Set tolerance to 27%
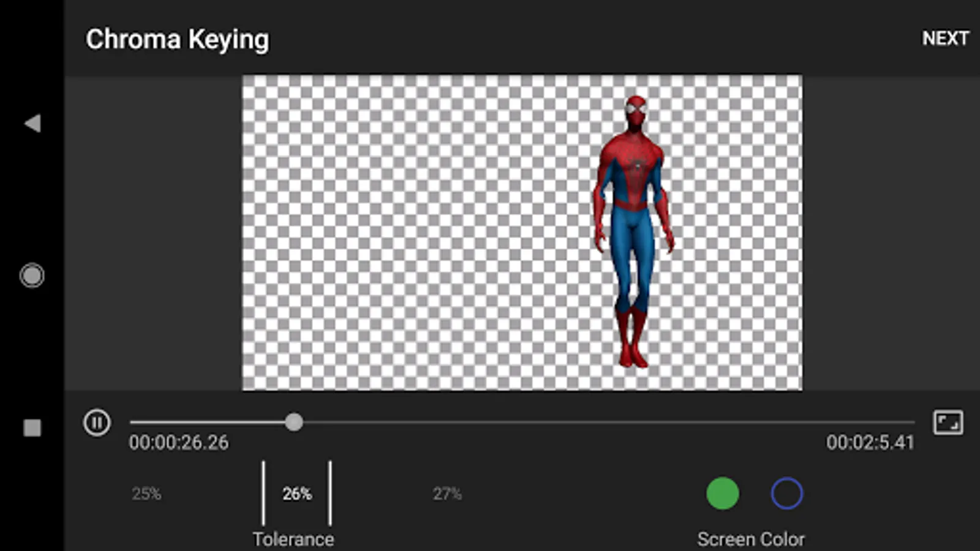 (x=447, y=493)
